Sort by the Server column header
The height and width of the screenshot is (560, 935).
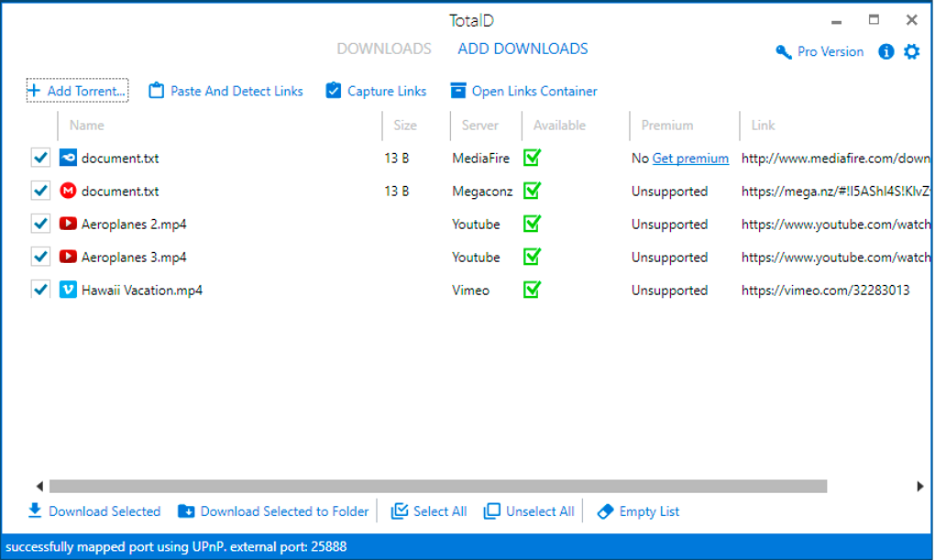[x=480, y=126]
